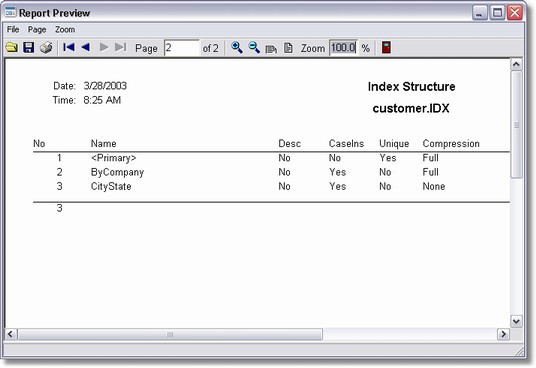Zoom out with the magnifier minus icon
The image size is (536, 368).
point(254,47)
